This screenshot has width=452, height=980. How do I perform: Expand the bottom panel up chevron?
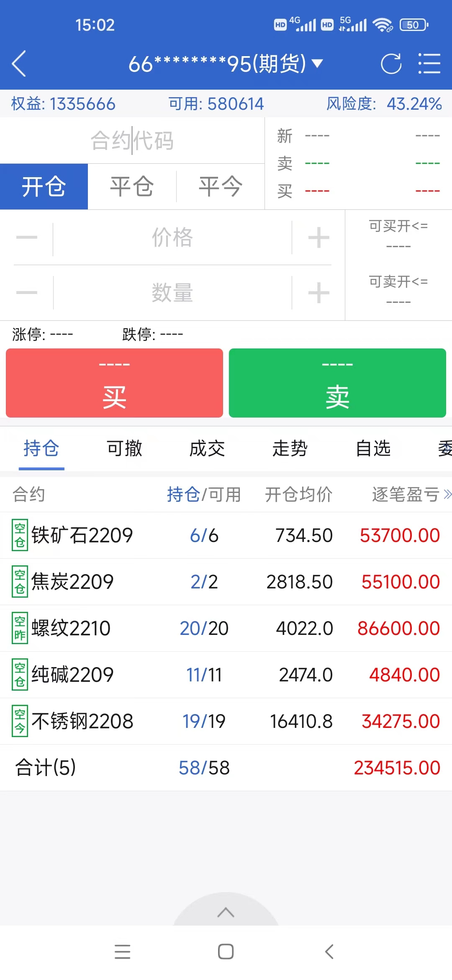226,912
